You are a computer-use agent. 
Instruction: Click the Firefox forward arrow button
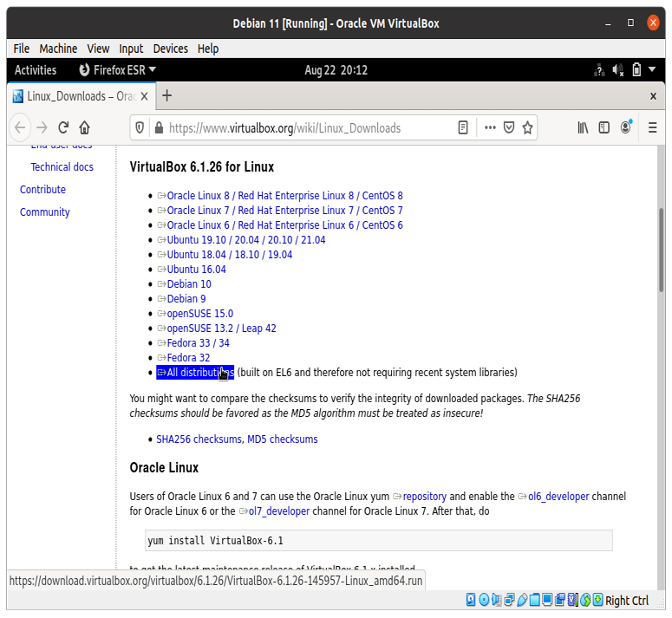42,127
